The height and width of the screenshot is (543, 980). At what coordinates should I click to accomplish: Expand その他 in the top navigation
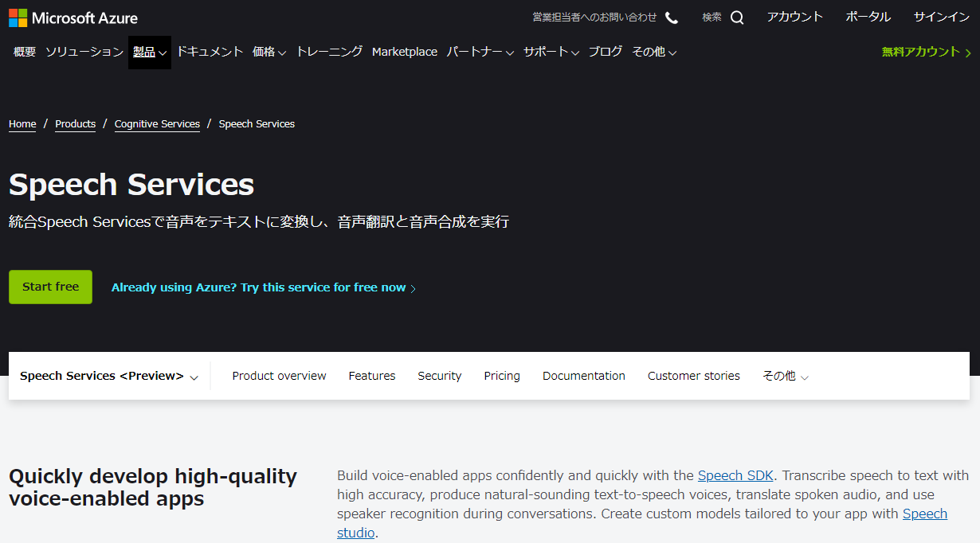point(654,52)
